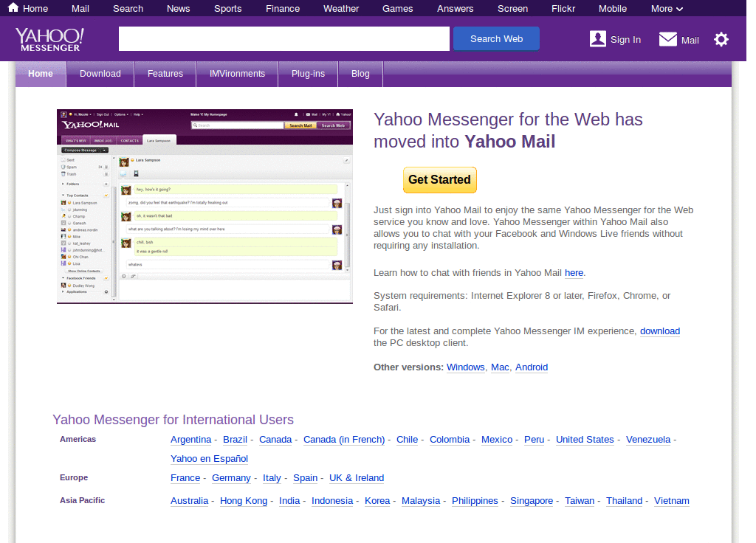Click the Search Web button
756x543 pixels.
496,38
